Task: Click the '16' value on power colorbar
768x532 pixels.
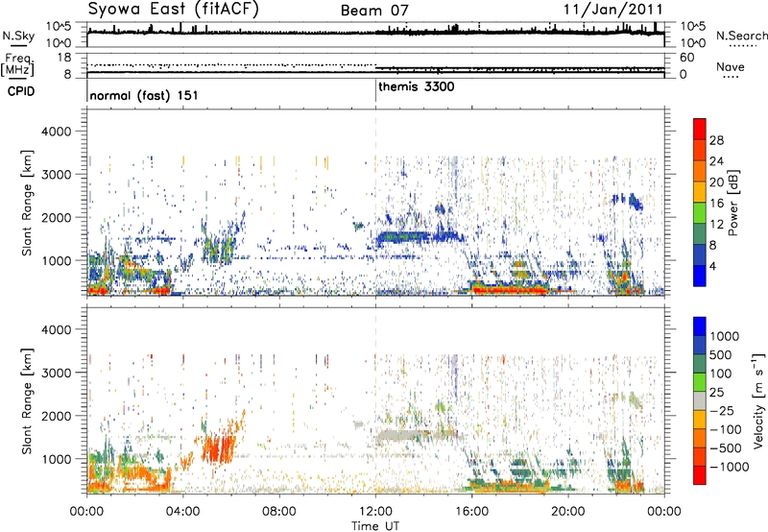Action: (716, 204)
